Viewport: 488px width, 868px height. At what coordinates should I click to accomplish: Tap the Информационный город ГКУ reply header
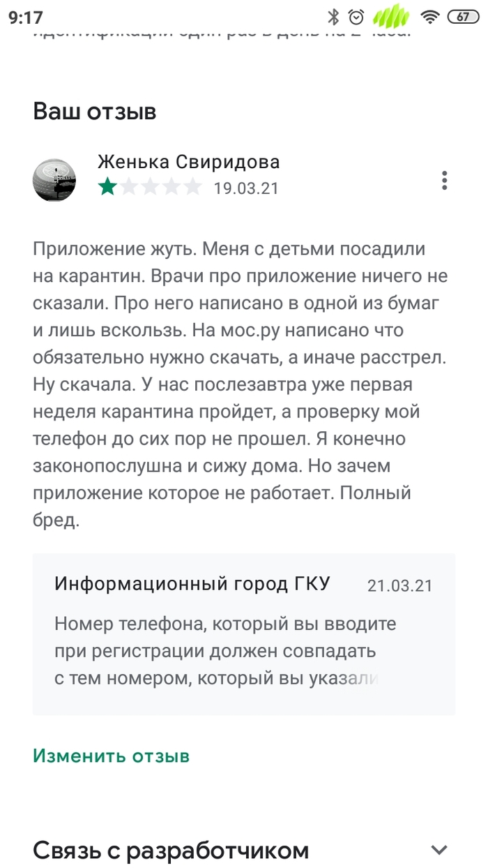[x=192, y=584]
